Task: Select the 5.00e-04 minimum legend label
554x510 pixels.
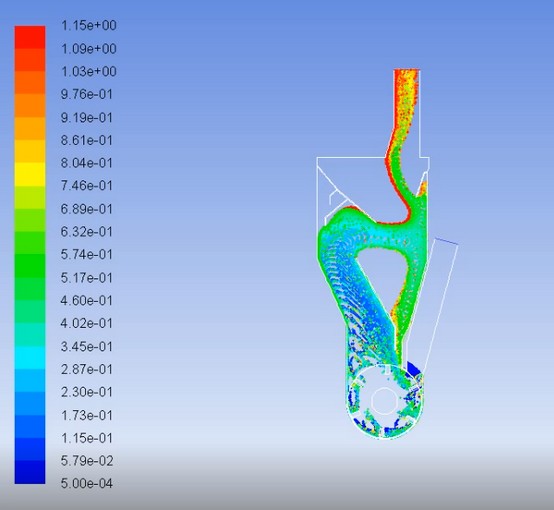Action: [x=87, y=483]
